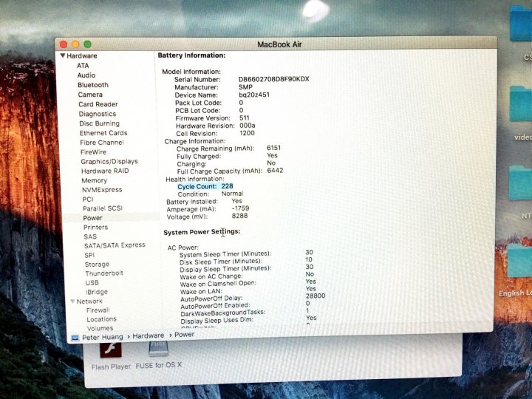The width and height of the screenshot is (532, 399).
Task: Open the PCI entry
Action: 87,199
